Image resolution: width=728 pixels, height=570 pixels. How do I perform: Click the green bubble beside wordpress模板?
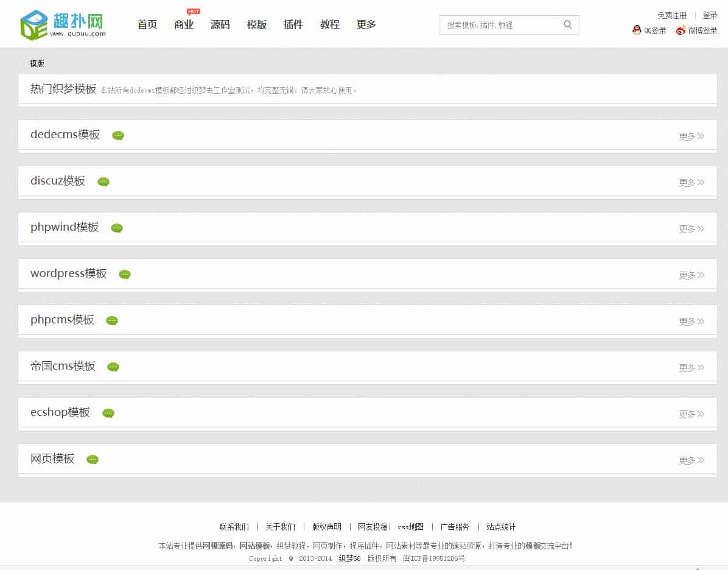[124, 274]
